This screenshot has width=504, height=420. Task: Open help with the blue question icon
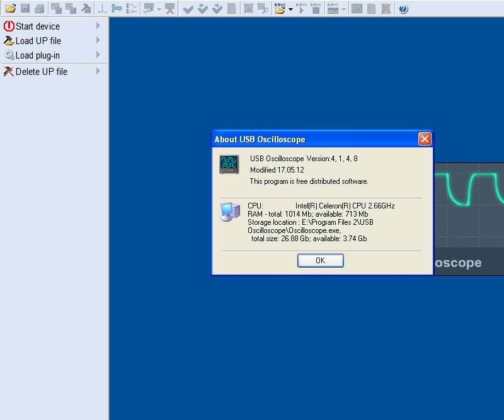403,9
